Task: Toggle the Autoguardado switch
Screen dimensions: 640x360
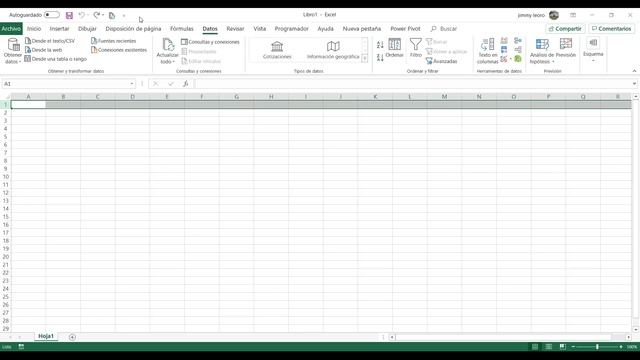Action: pyautogui.click(x=52, y=15)
